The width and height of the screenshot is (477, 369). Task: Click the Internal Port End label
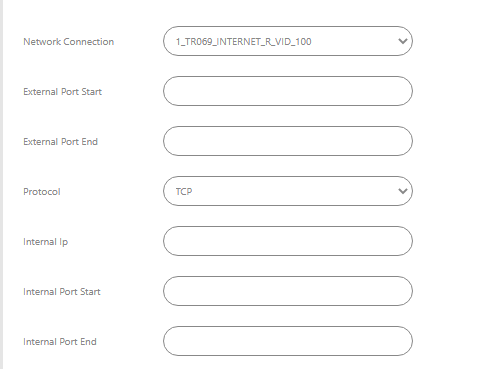click(60, 342)
